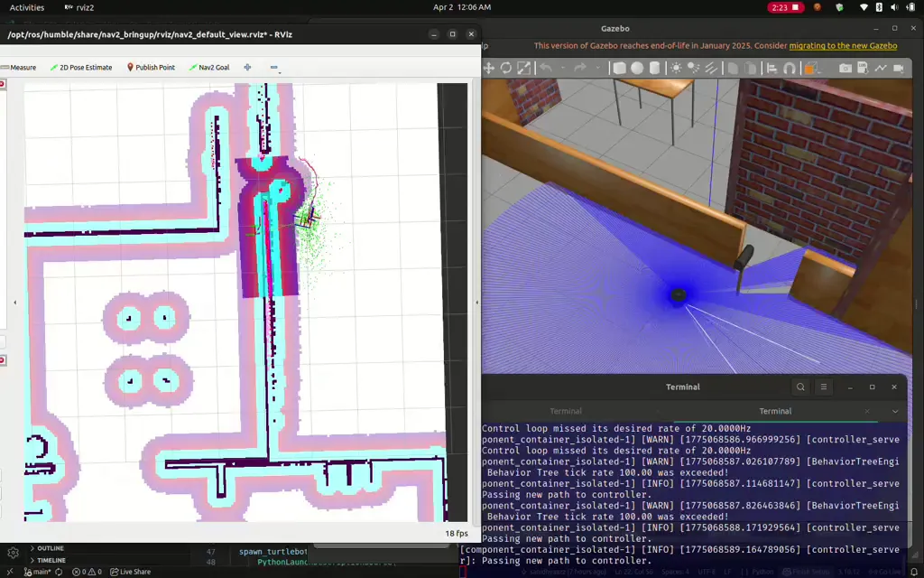Screen dimensions: 924x578
Task: Open the minus remove-tool dropdown in RViz
Action: point(274,68)
